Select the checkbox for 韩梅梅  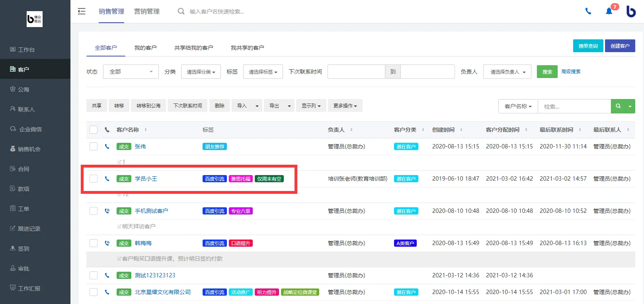(x=94, y=243)
